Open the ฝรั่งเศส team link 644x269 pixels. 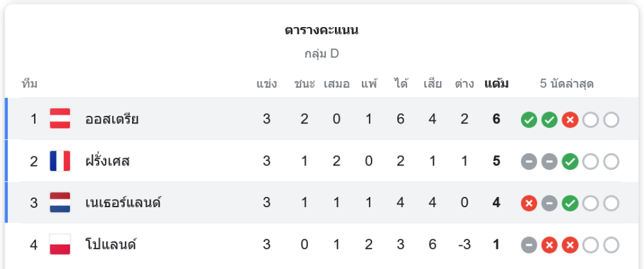click(108, 161)
